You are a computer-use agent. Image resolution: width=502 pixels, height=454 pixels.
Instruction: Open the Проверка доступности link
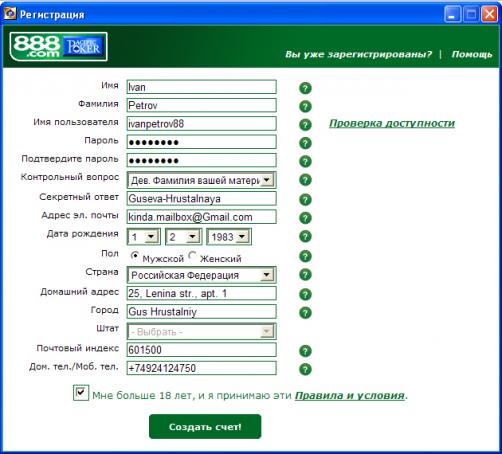point(392,123)
